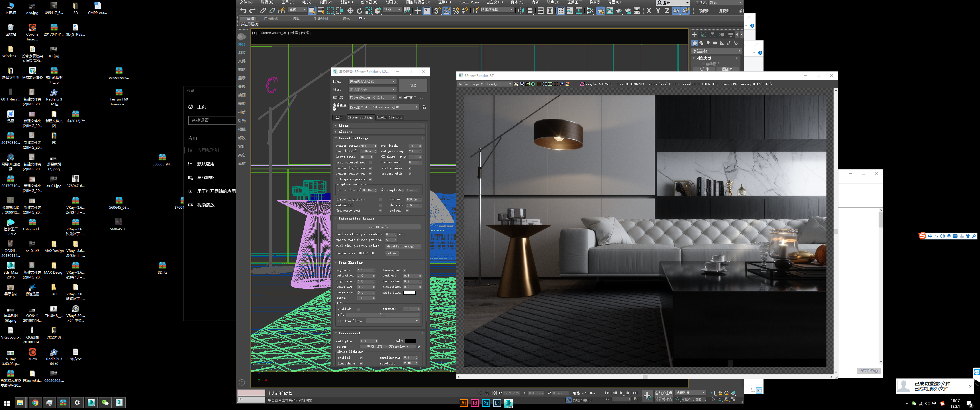Open the Render Image dropdown in RT window
Viewport: 980px width, 410px height.
click(x=470, y=84)
